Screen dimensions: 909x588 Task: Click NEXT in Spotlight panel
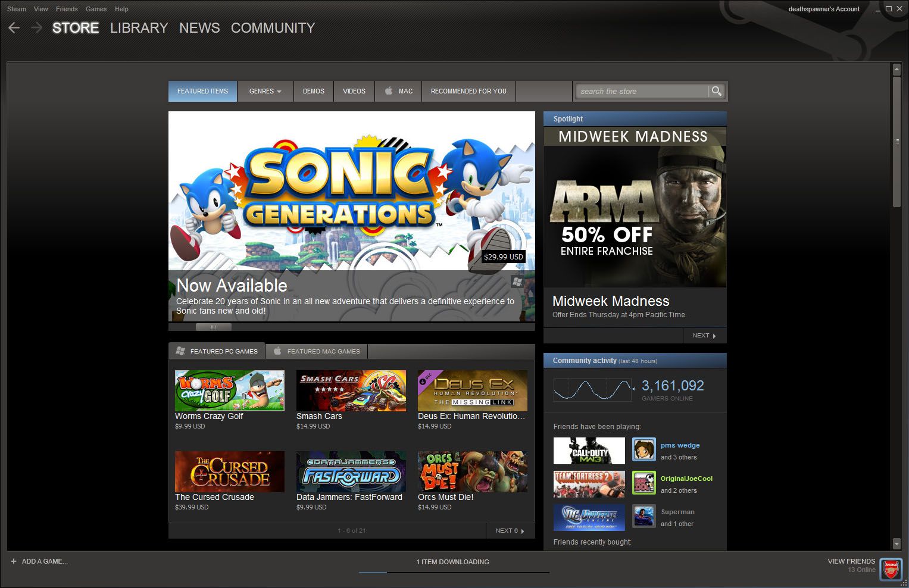[705, 336]
